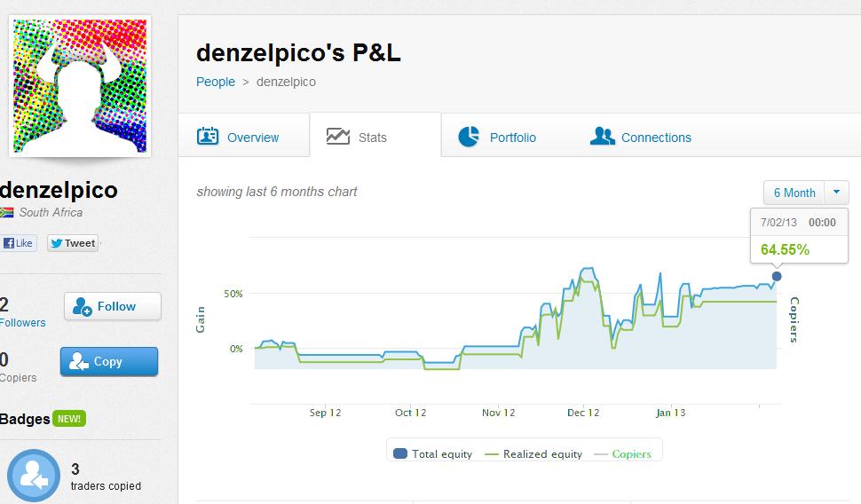The image size is (861, 504).
Task: Click the Tweet bird button
Action: [73, 243]
